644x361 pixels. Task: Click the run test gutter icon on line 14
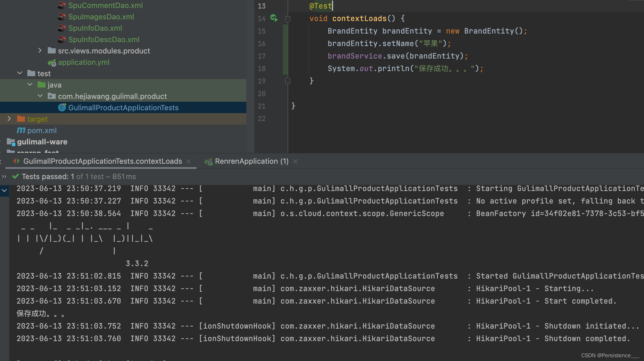[x=274, y=18]
